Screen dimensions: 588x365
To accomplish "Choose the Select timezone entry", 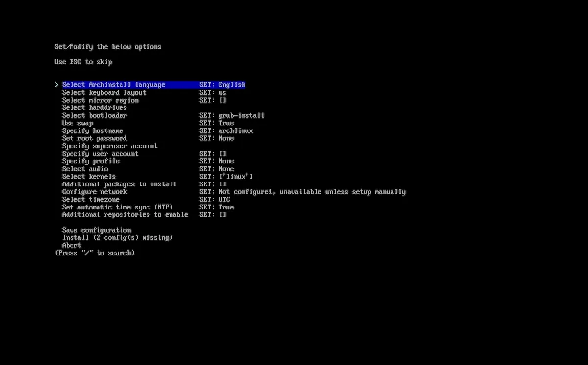I will point(91,199).
